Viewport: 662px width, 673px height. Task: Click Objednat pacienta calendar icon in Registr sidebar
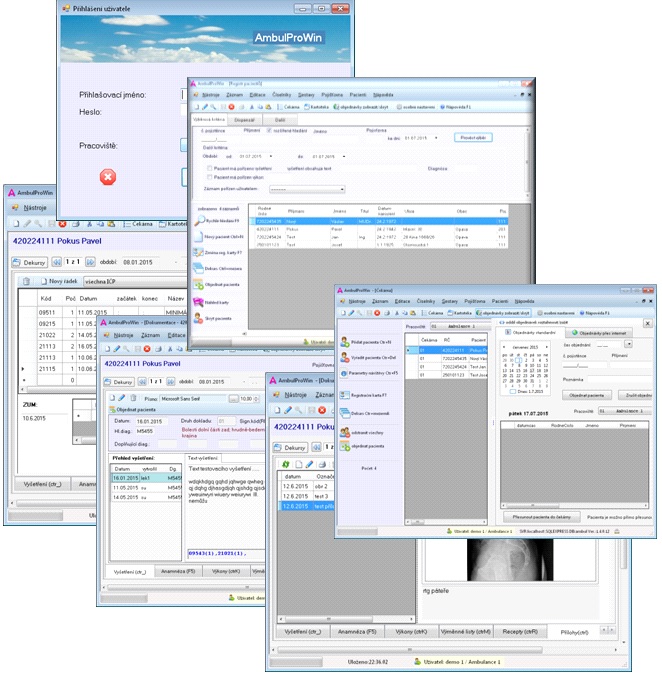(x=198, y=285)
